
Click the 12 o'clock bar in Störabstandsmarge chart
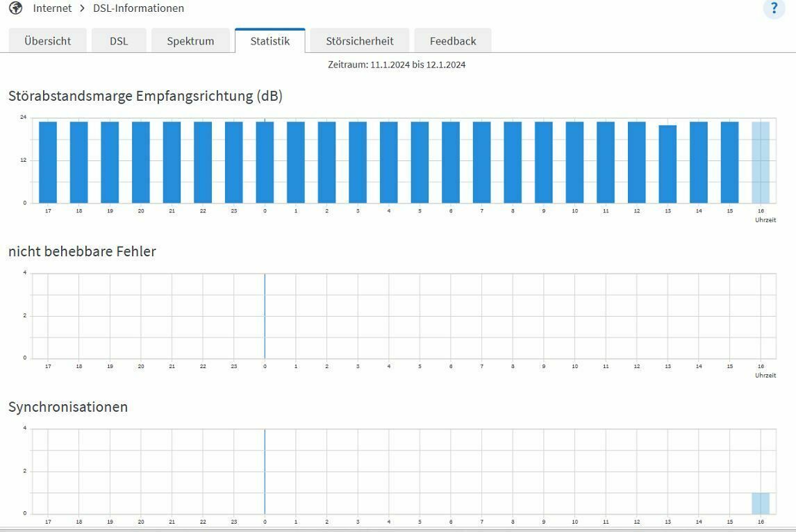tap(637, 163)
